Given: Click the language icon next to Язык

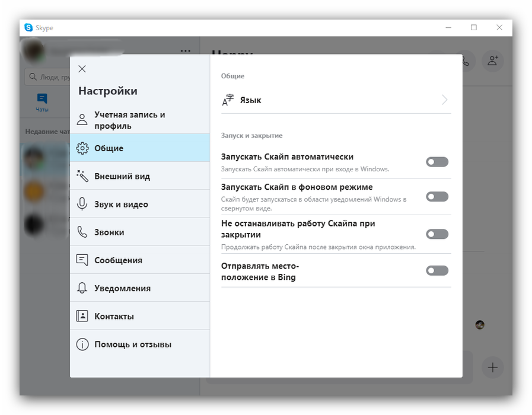Looking at the screenshot, I should tap(228, 100).
